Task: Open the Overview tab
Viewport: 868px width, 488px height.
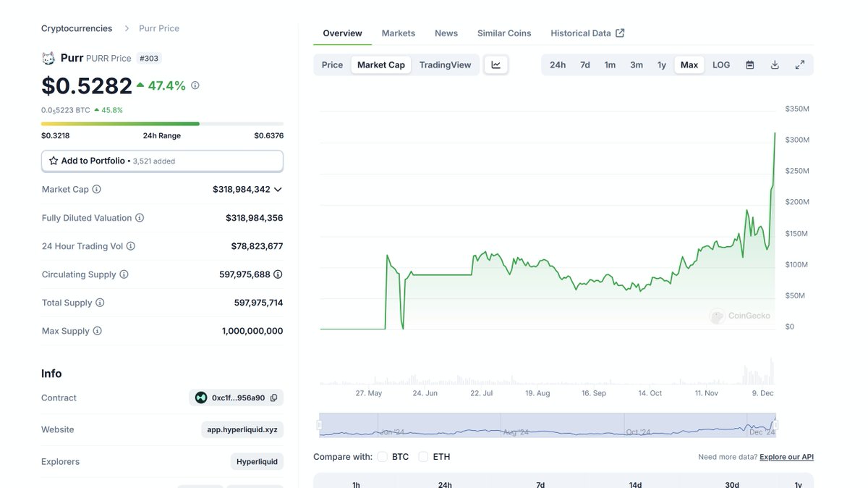Action: click(343, 33)
